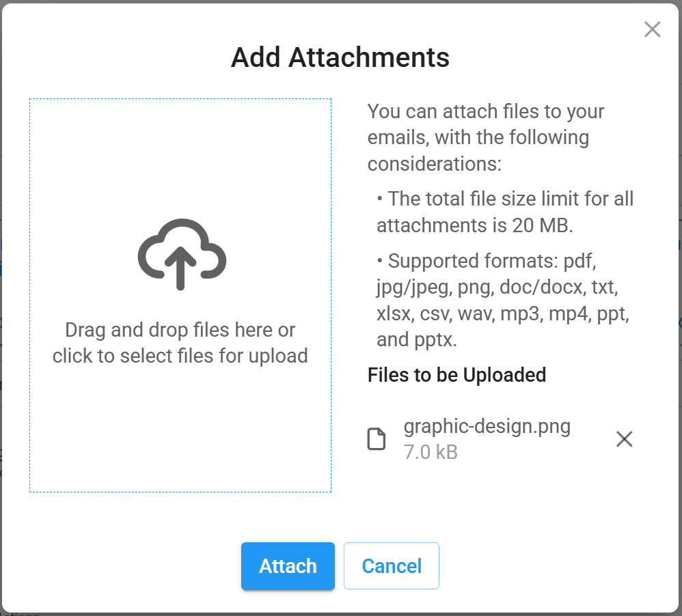The image size is (682, 616).
Task: Click the "Files to be Uploaded" heading
Action: tap(456, 375)
